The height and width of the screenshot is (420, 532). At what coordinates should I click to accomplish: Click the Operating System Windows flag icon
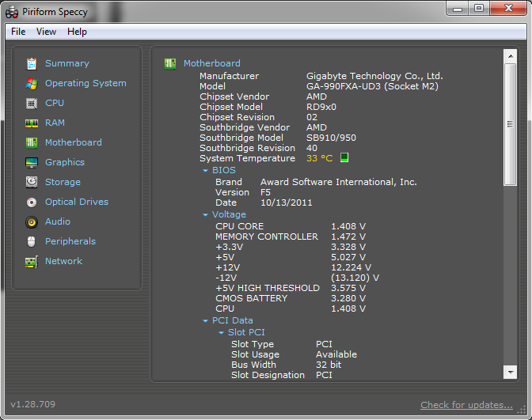tap(32, 83)
